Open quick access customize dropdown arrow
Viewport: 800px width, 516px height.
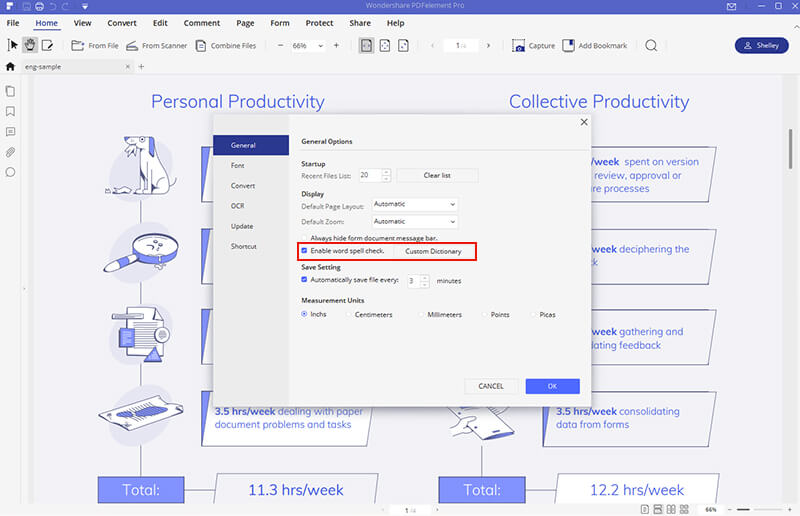point(85,7)
